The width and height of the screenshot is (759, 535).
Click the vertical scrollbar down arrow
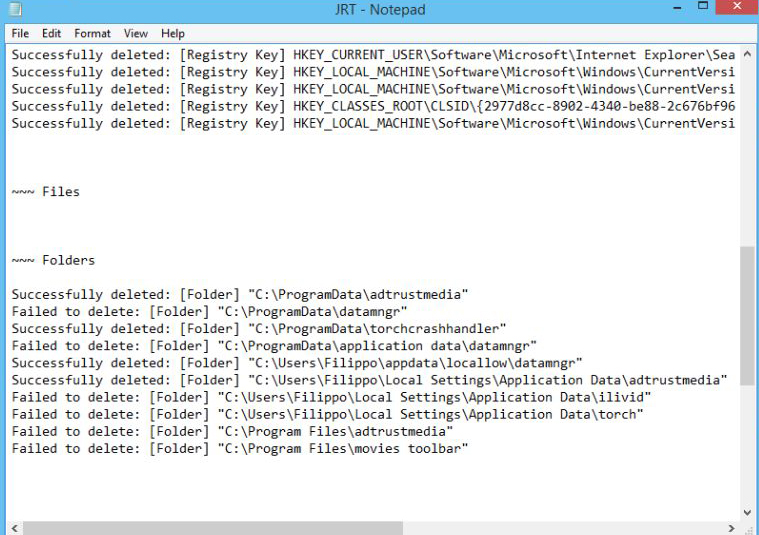[x=748, y=512]
